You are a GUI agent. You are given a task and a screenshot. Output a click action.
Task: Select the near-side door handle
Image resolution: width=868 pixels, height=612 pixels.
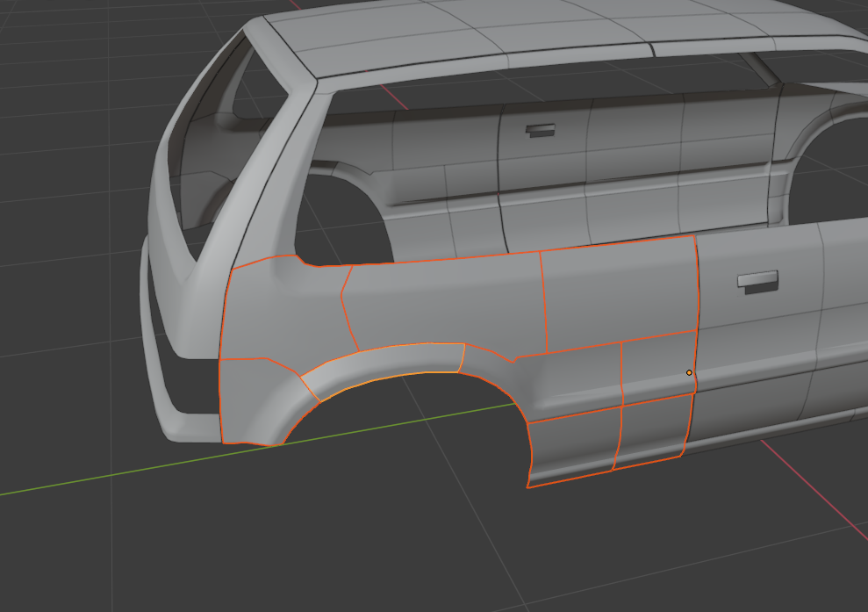[758, 282]
